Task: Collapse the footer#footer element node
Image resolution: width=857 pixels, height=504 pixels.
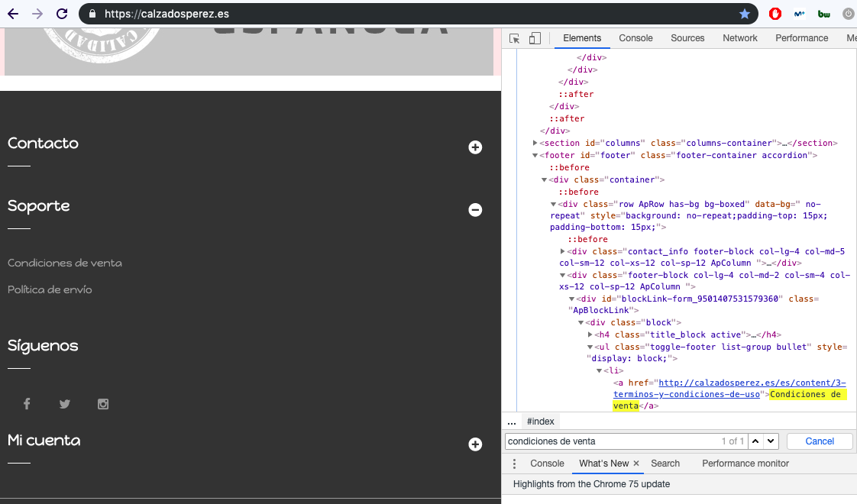Action: tap(535, 156)
